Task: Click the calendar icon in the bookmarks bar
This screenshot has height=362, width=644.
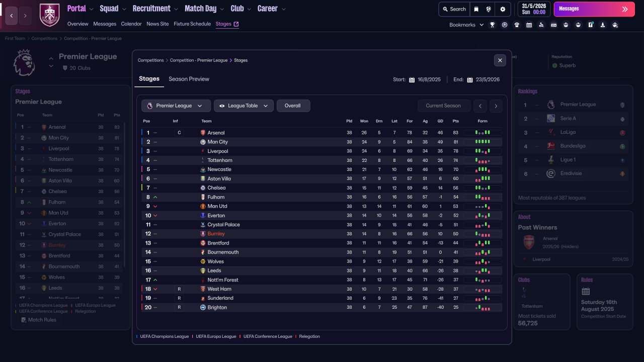Action: click(x=529, y=25)
